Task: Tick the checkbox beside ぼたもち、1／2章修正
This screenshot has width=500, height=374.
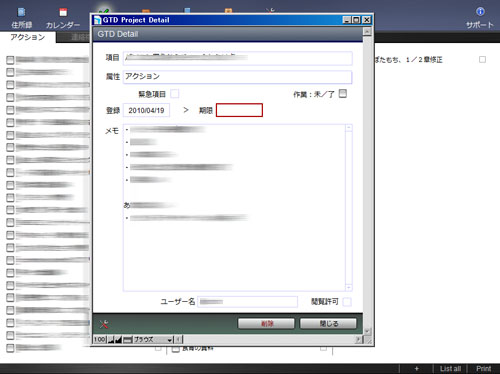Action: [x=482, y=60]
